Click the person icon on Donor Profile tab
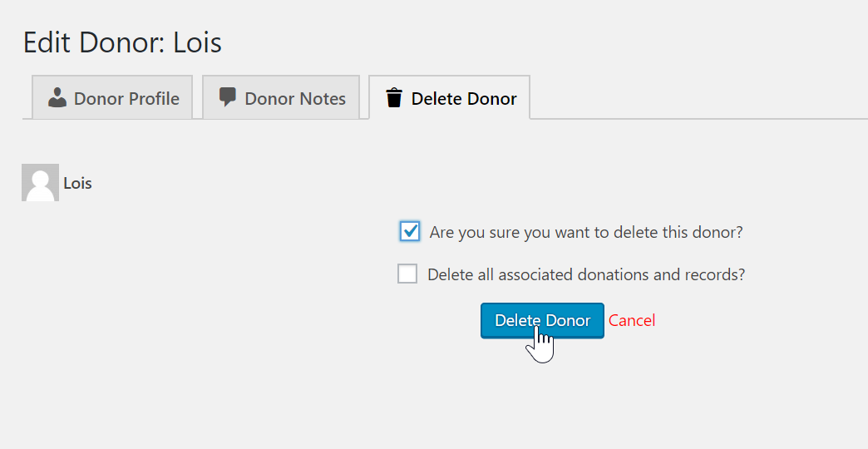 (x=57, y=98)
